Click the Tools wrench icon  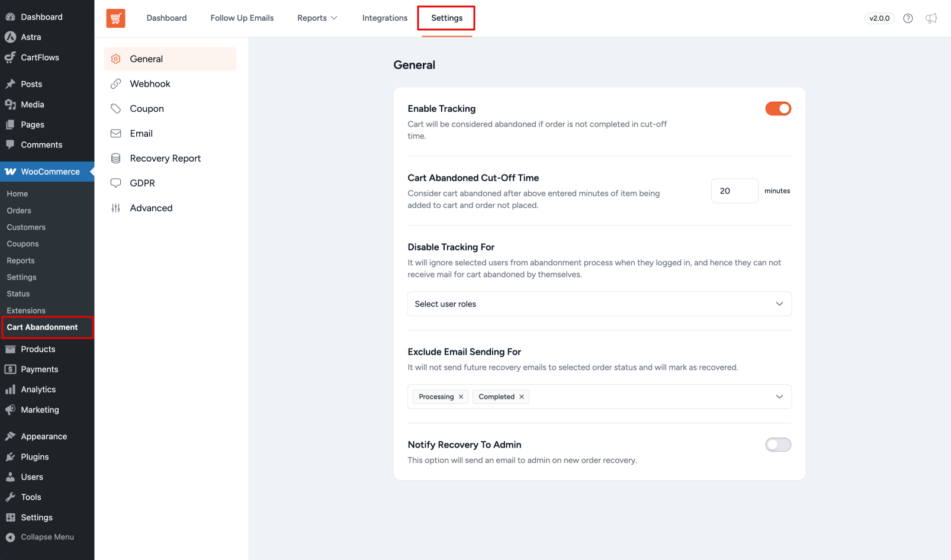(x=10, y=497)
